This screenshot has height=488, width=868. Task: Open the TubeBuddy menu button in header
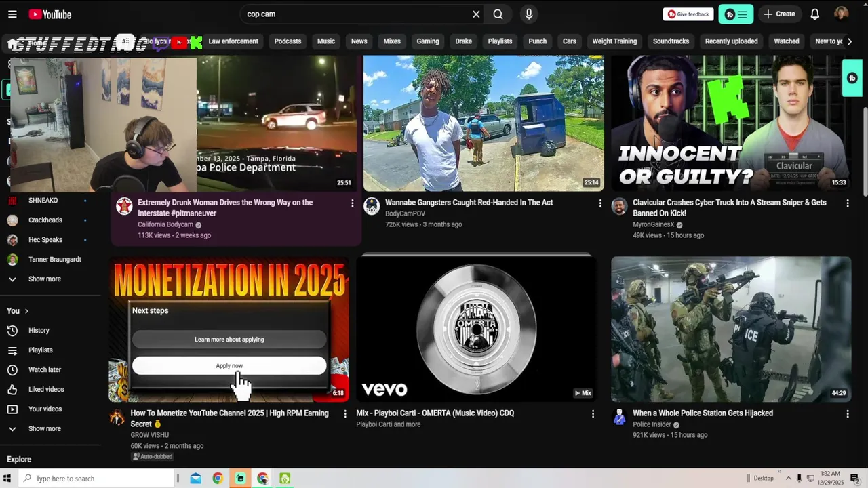[736, 14]
